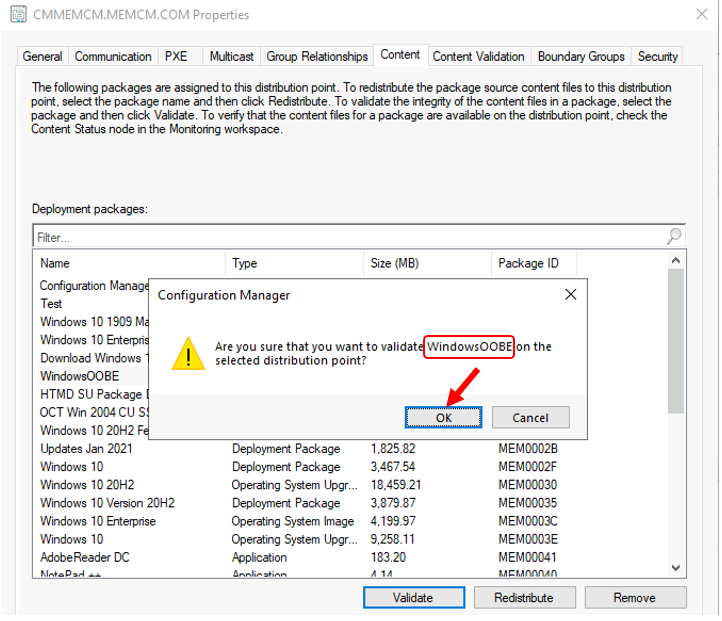The width and height of the screenshot is (722, 621).
Task: Click the Windows 10 20H2 Fe package row
Action: 93,430
